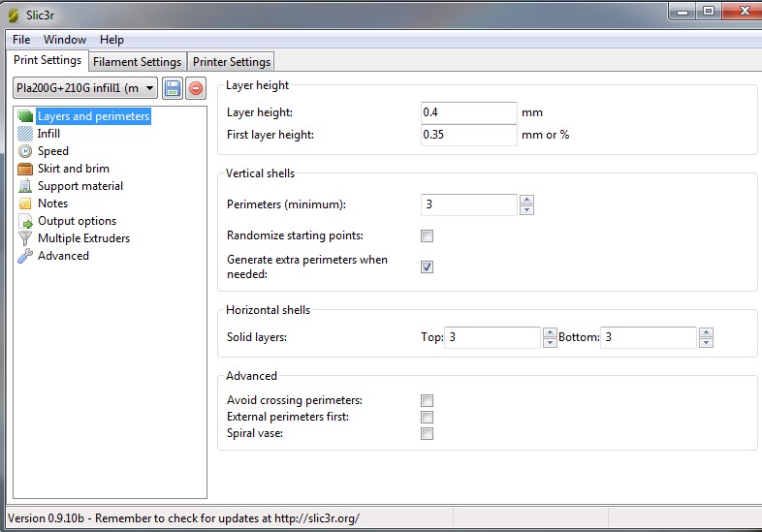Open the File menu
Viewport: 762px width, 532px height.
21,40
